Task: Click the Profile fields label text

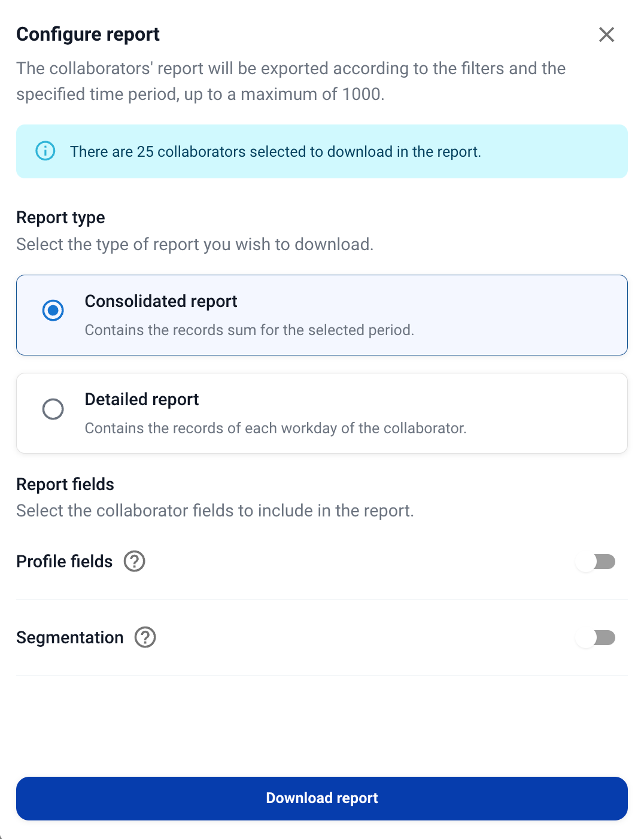Action: tap(65, 561)
